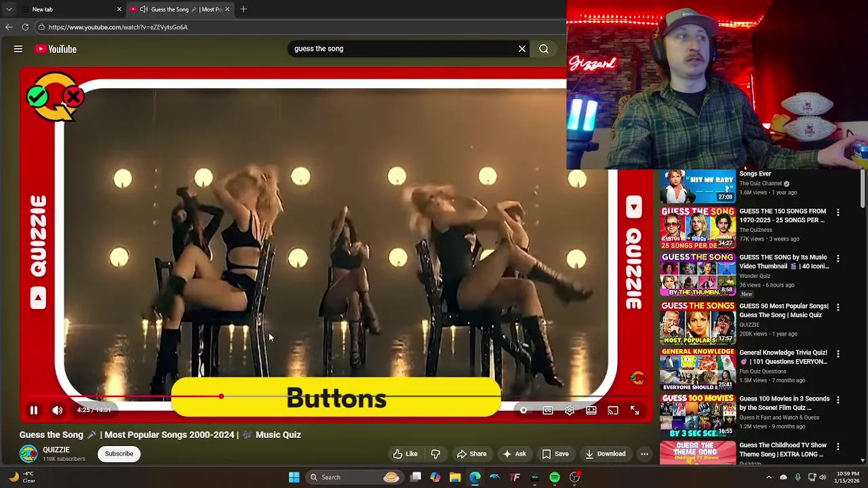Download the video

pos(606,454)
